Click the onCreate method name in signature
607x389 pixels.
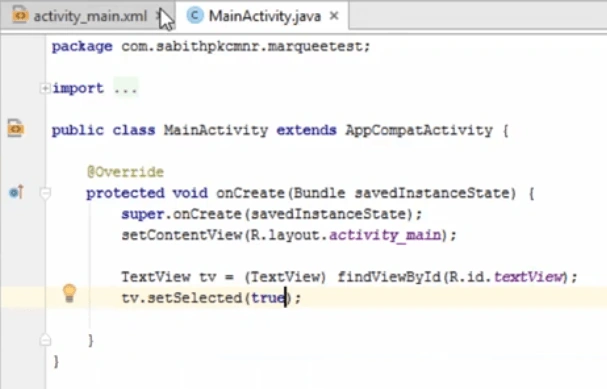250,193
